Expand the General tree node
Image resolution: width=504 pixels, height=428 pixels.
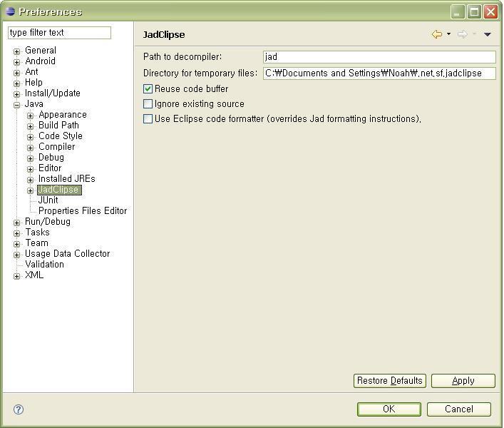pyautogui.click(x=16, y=51)
